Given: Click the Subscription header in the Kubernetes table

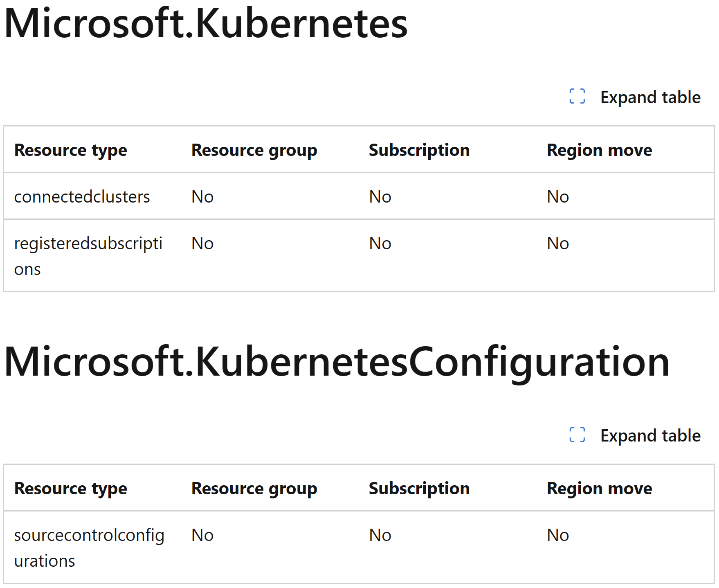Looking at the screenshot, I should coord(419,150).
